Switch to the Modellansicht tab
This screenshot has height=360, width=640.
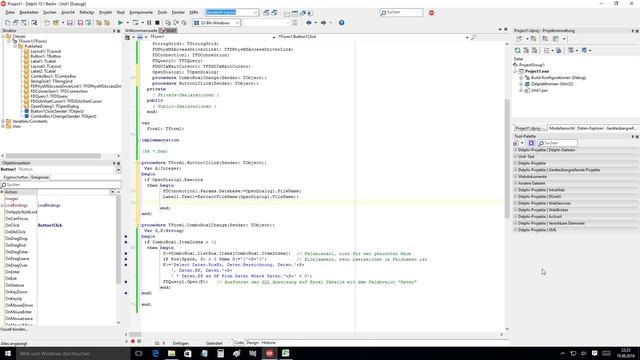point(561,128)
